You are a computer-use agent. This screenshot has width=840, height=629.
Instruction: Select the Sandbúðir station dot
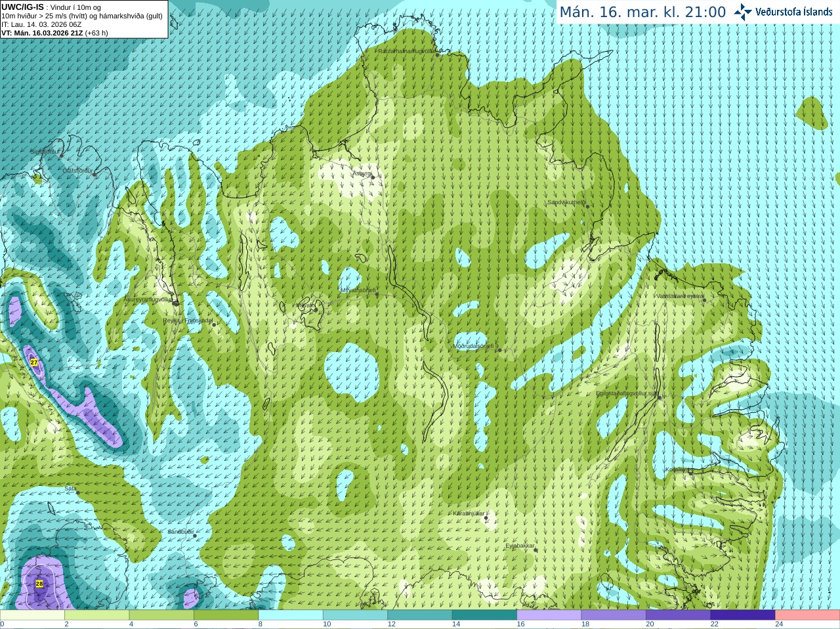(195, 536)
